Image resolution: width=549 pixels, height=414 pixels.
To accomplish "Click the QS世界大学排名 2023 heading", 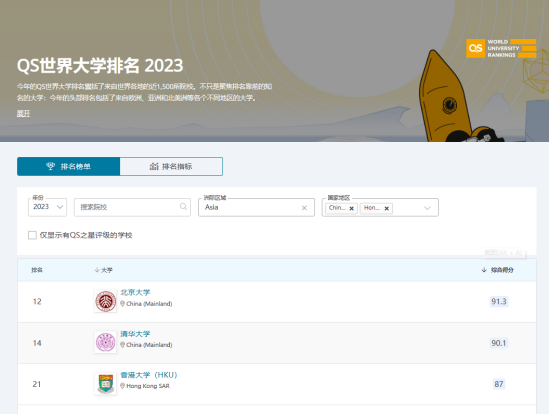I will coord(100,65).
